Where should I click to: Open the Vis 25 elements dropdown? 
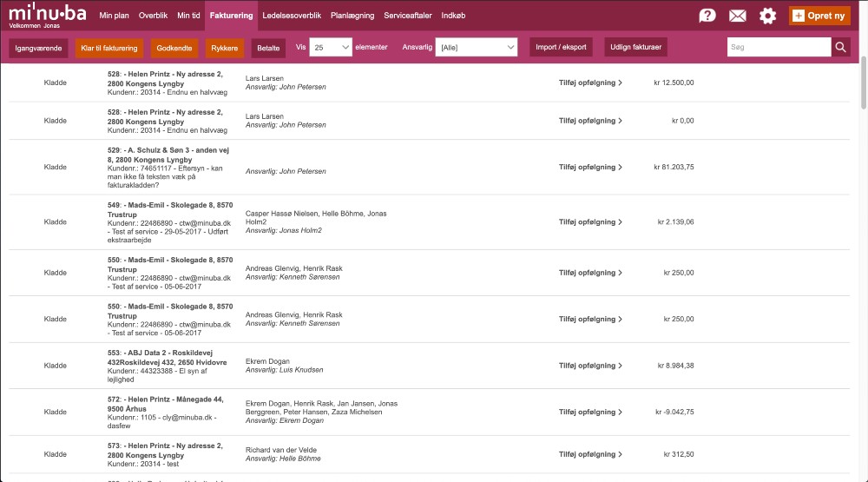[331, 48]
